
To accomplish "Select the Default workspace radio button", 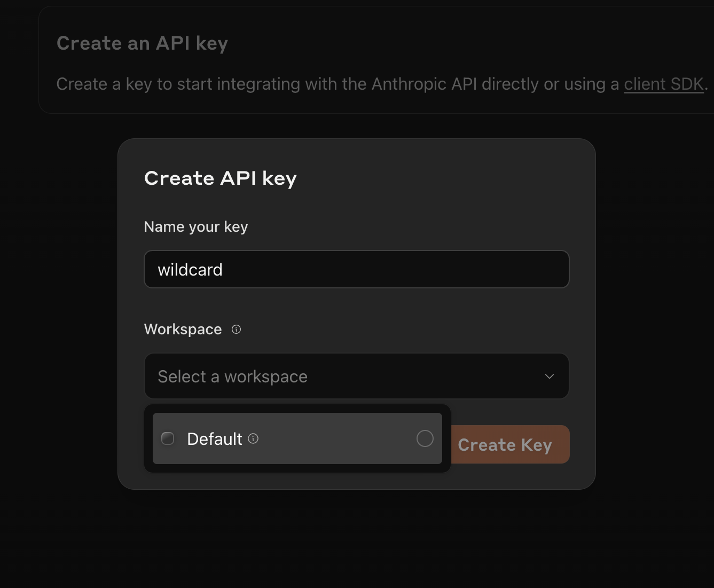I will point(425,438).
